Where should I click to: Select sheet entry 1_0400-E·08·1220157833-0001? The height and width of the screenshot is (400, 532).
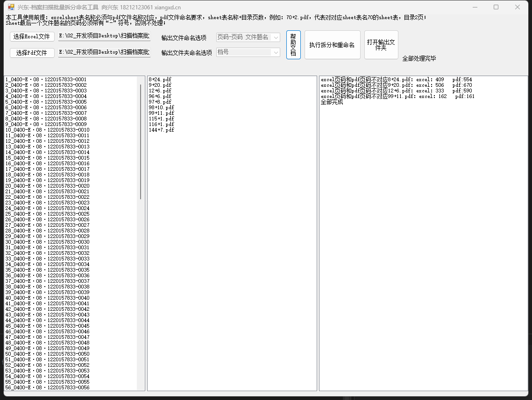point(46,80)
